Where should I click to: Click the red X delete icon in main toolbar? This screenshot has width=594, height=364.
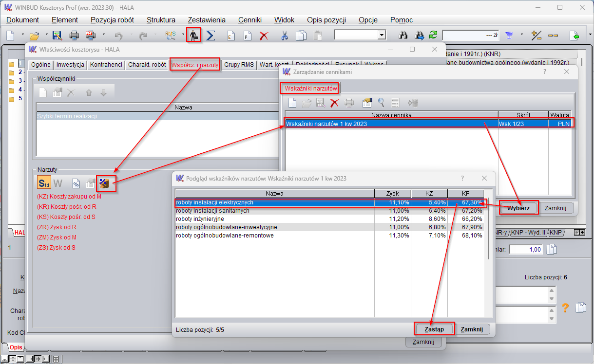tap(264, 36)
